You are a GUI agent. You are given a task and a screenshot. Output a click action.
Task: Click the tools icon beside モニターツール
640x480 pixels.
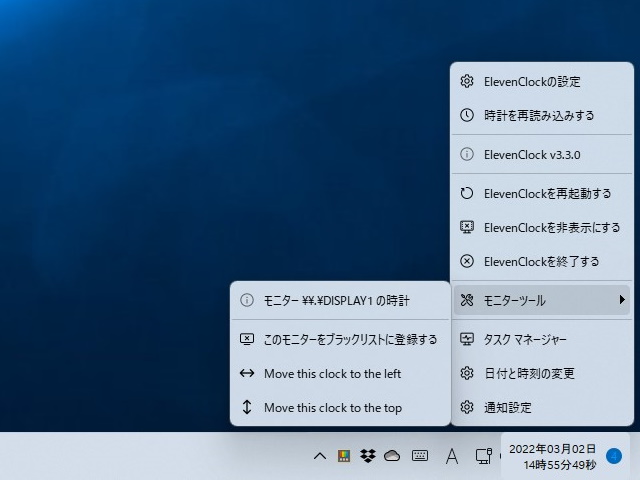coord(467,300)
